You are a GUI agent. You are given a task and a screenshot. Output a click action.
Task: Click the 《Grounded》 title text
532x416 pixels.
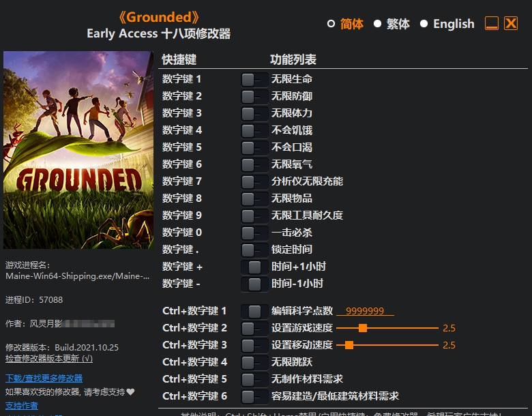pos(159,17)
